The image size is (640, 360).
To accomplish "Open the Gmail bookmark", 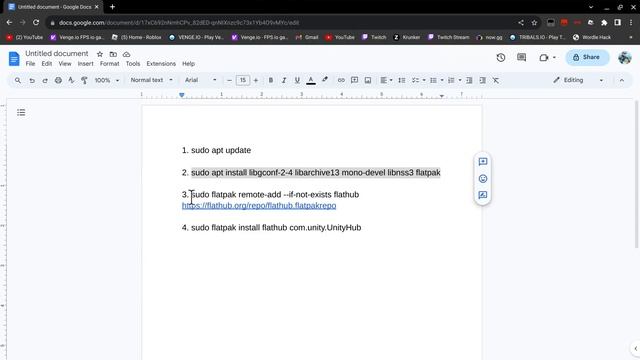I will (307, 37).
